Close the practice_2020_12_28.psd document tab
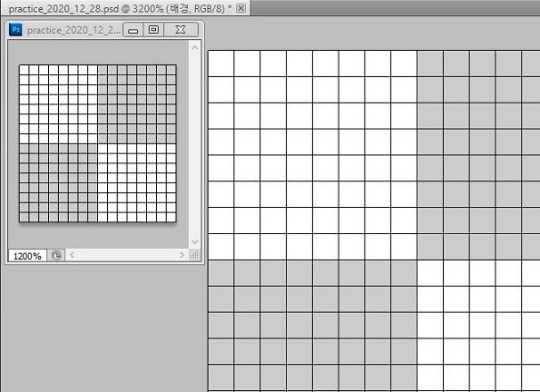 (241, 8)
